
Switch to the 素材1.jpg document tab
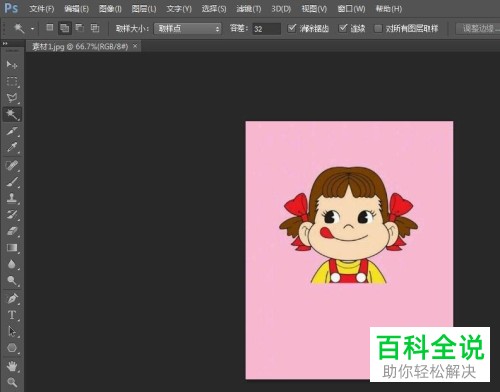80,46
